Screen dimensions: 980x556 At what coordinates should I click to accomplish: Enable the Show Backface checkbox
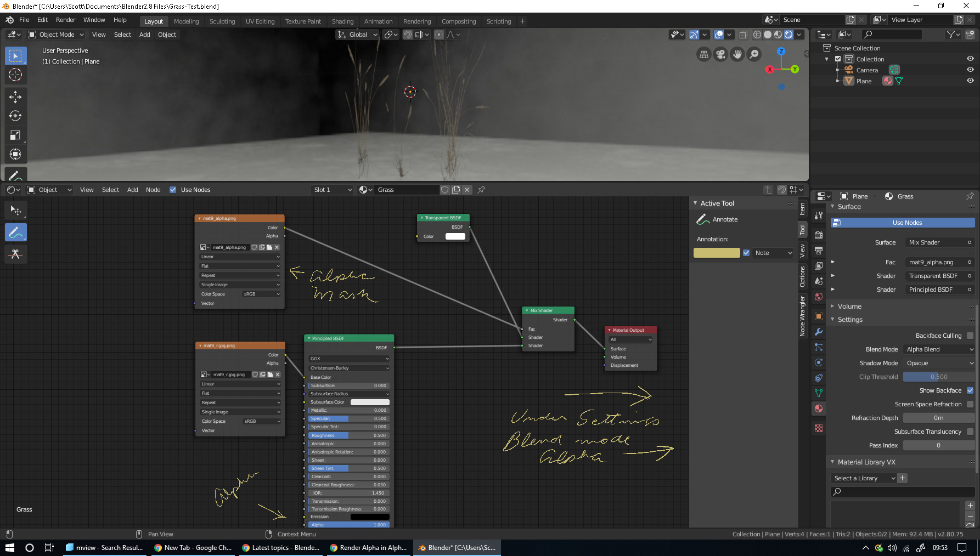(970, 390)
